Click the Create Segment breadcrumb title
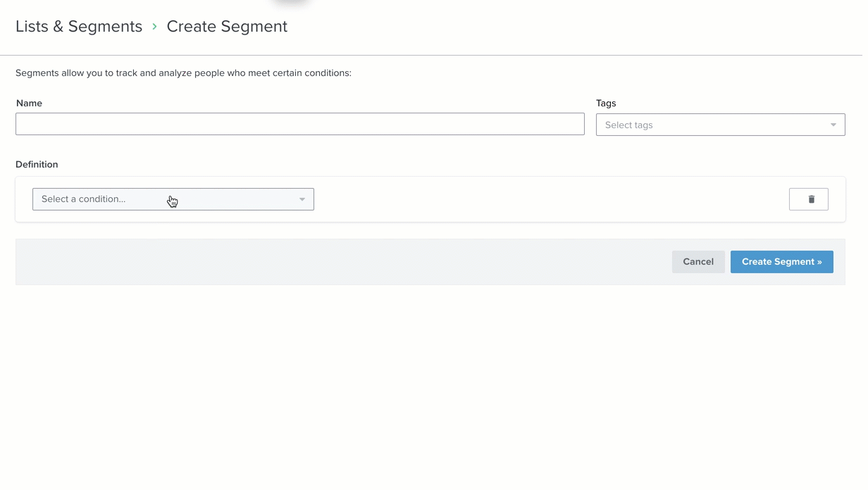Viewport: 868px width, 490px height. point(227,27)
